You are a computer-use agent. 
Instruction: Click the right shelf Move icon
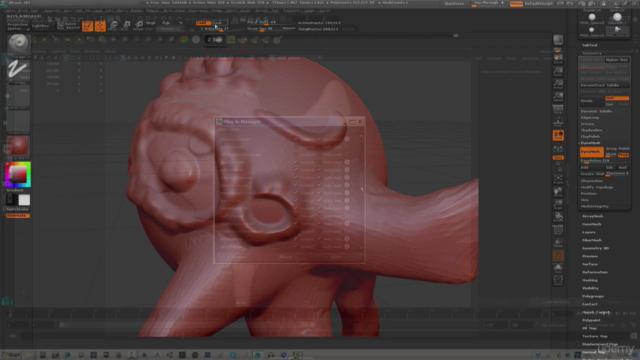click(x=558, y=192)
